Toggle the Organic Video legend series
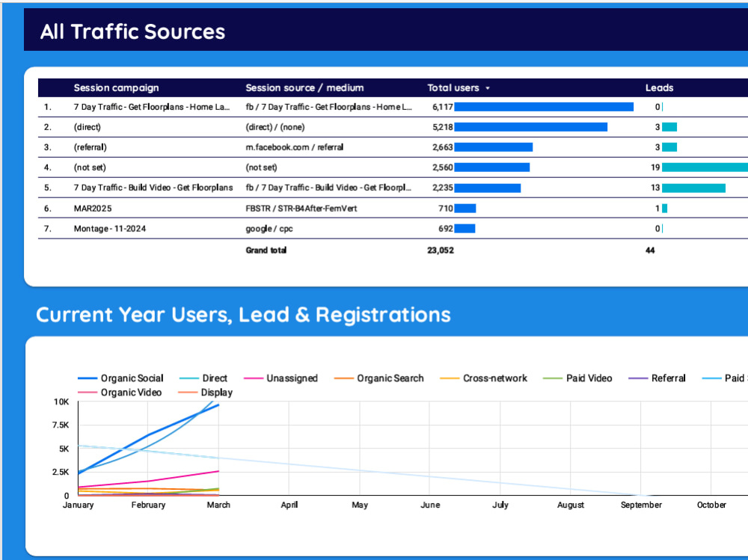 (x=119, y=393)
